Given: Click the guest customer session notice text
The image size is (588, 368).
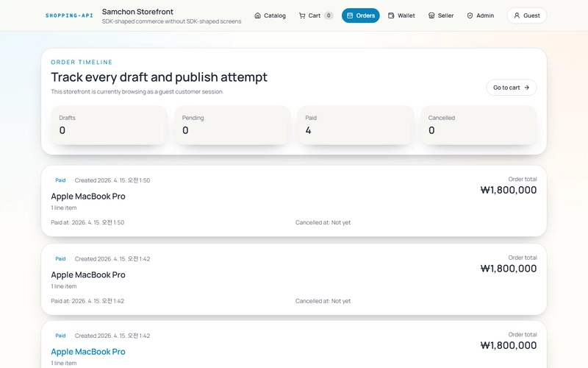Looking at the screenshot, I should [137, 91].
